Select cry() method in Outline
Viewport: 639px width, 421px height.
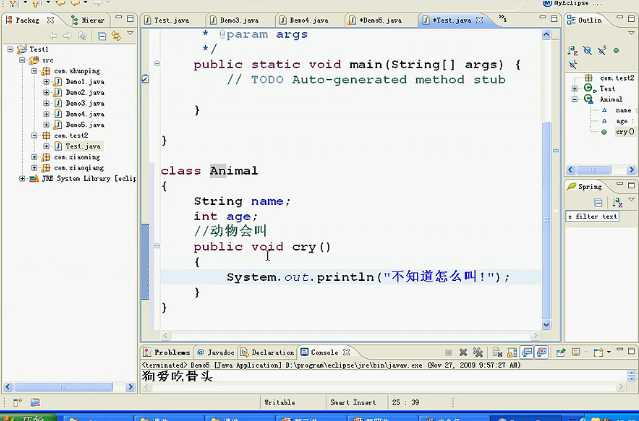point(625,132)
